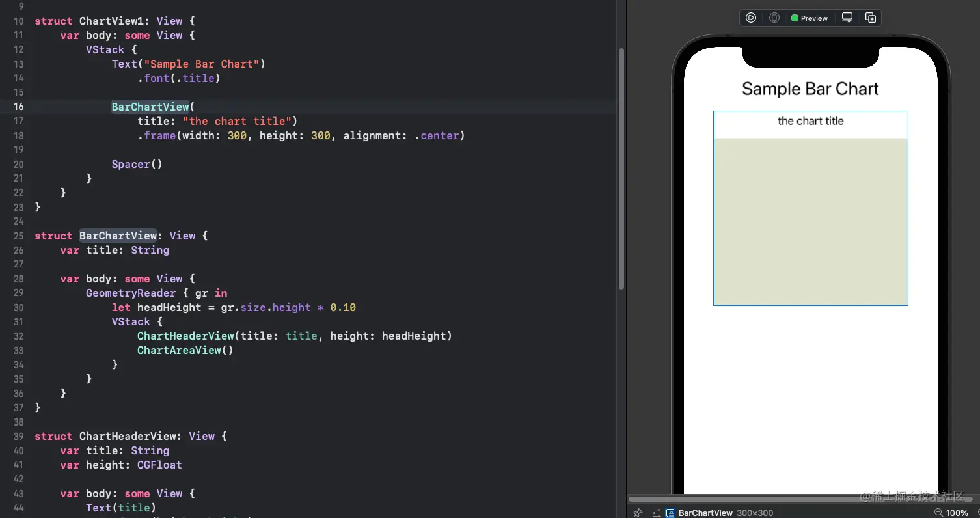Click the BarChartView 300×300 label in bottom bar

[x=726, y=513]
